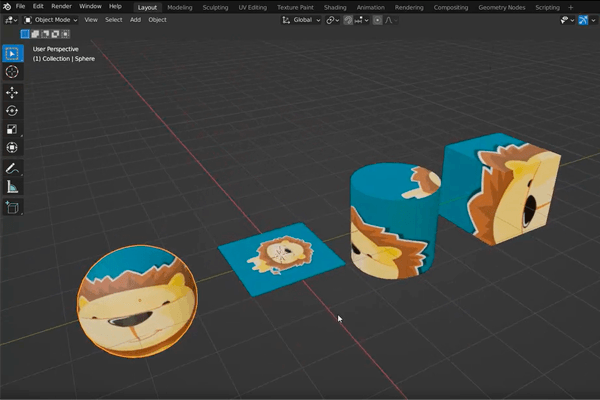Screen dimensions: 600x400
Task: Switch to the Texture Paint workspace tab
Action: [x=295, y=7]
